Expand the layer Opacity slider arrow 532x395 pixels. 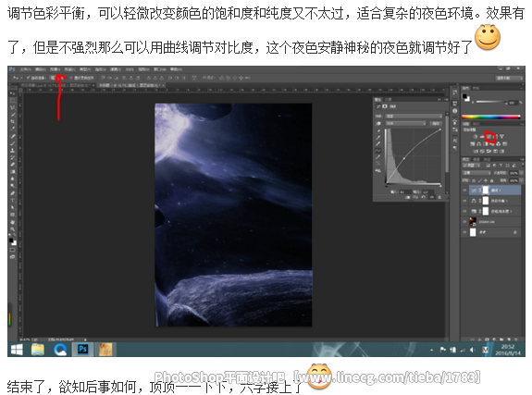click(x=521, y=173)
